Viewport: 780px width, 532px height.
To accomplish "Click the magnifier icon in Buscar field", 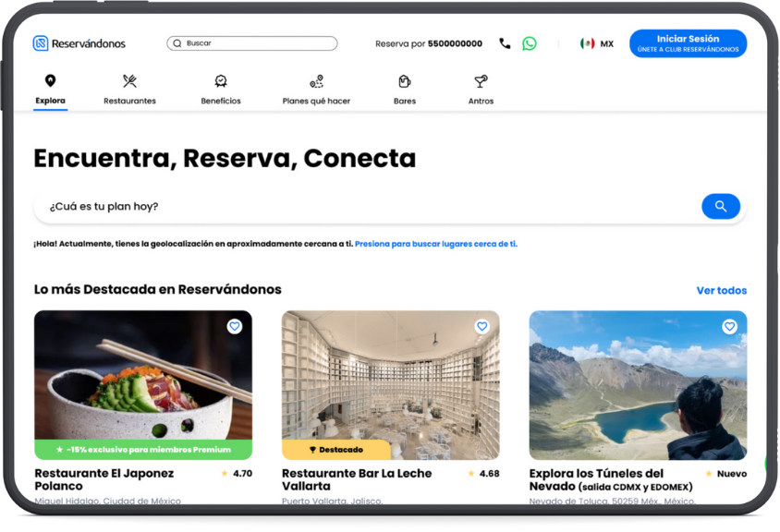I will 177,43.
